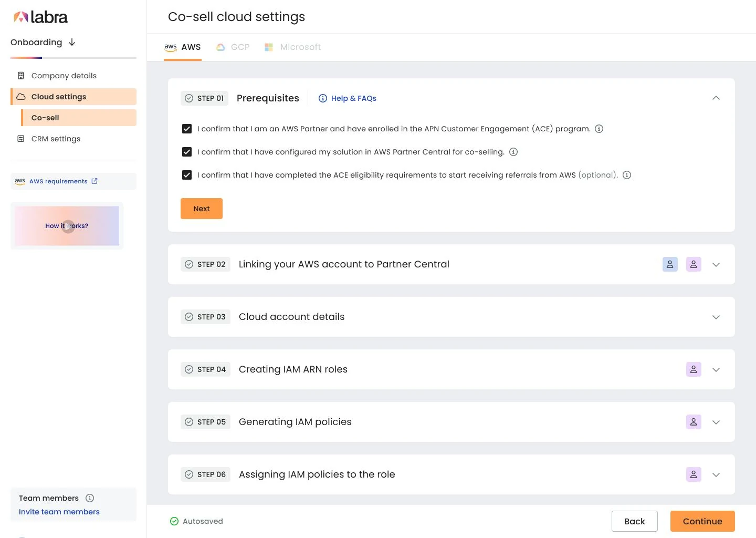756x538 pixels.
Task: Open Help & FAQs link
Action: (348, 98)
